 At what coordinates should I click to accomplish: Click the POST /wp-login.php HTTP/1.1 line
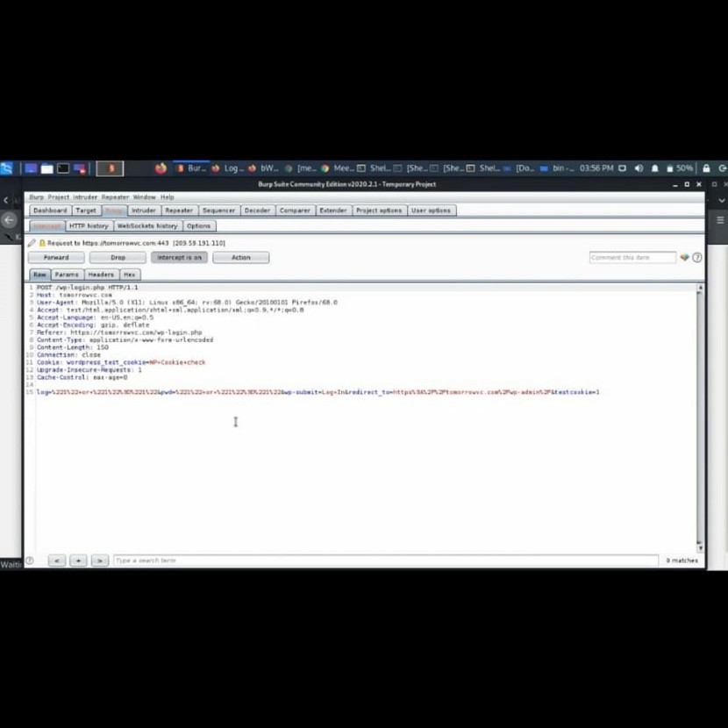click(x=88, y=288)
